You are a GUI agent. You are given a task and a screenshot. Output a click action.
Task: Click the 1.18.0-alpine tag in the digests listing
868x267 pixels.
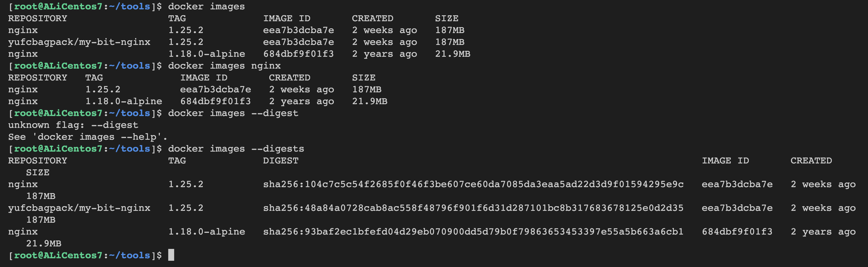tap(207, 231)
